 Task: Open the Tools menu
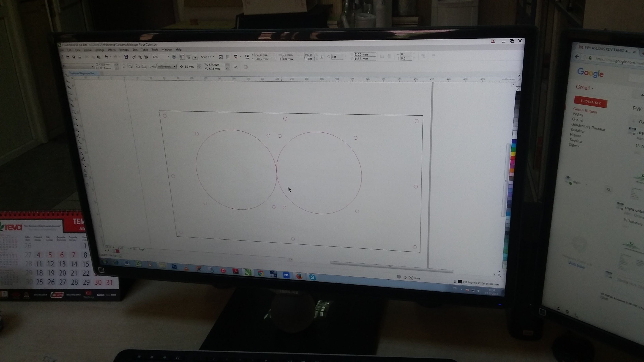[155, 50]
